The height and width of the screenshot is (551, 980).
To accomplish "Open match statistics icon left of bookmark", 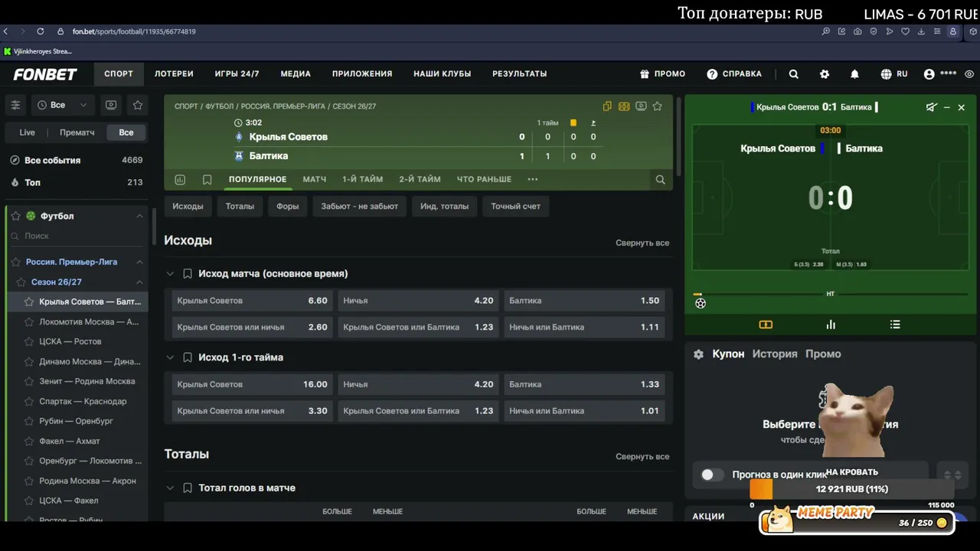I will click(x=180, y=180).
